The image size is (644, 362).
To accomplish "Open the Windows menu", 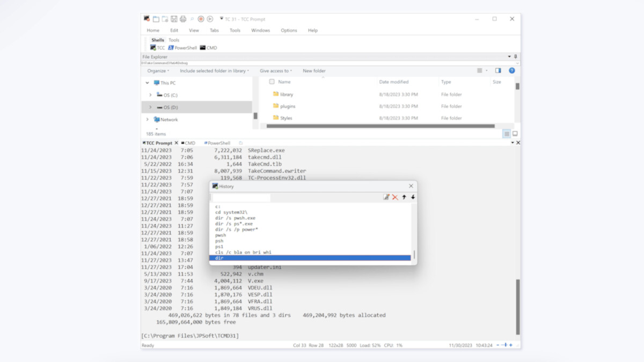I will [260, 31].
